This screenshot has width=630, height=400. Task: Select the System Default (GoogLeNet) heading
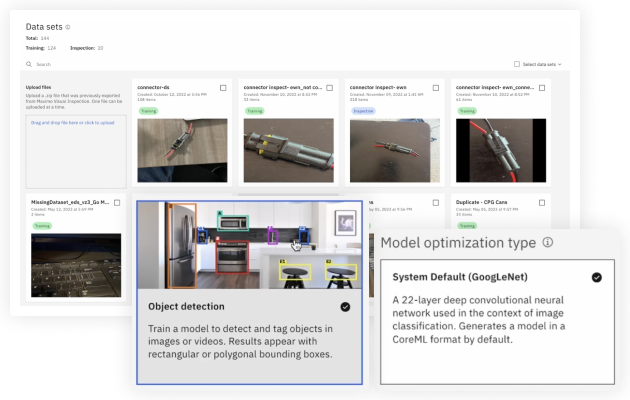pyautogui.click(x=460, y=277)
